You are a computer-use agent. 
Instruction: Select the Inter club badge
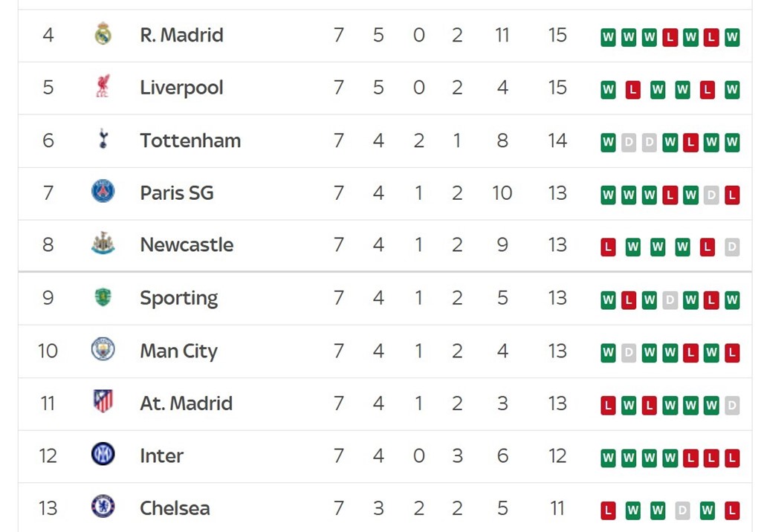pyautogui.click(x=103, y=454)
